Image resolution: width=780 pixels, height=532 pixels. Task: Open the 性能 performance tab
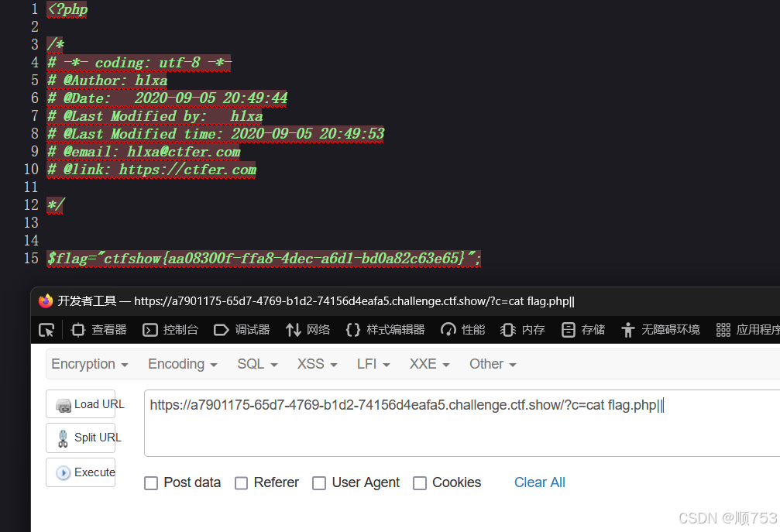[x=462, y=330]
